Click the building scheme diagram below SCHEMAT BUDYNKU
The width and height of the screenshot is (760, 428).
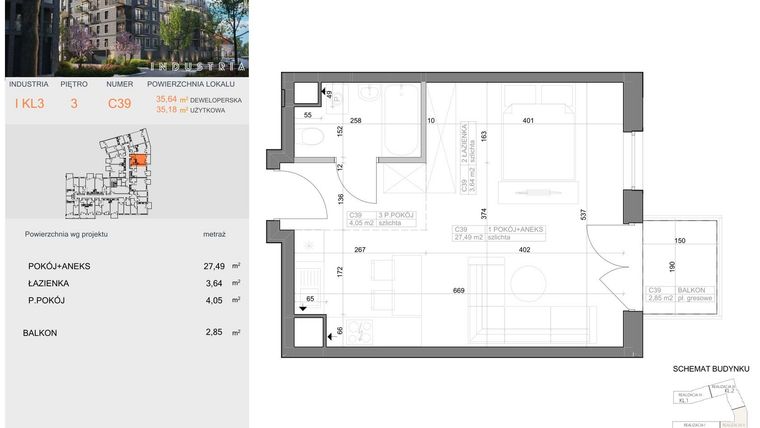[712, 405]
